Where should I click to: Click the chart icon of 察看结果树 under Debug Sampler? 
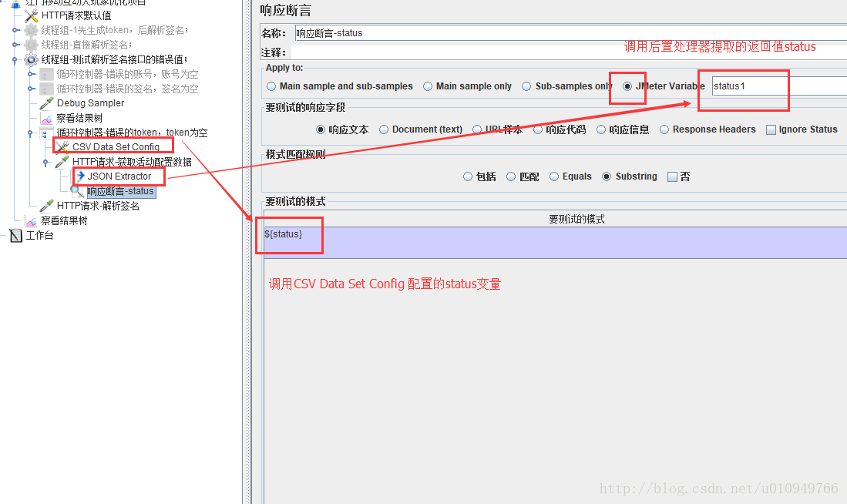coord(47,119)
